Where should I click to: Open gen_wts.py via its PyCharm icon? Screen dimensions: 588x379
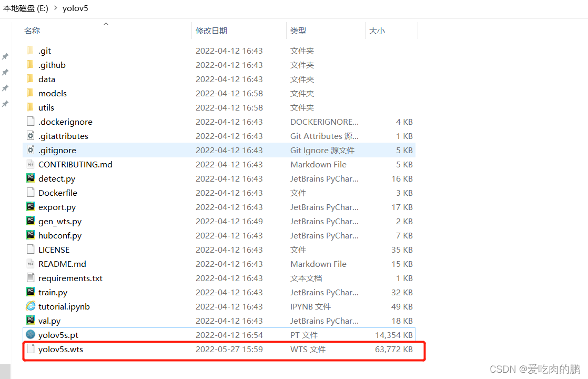[31, 221]
